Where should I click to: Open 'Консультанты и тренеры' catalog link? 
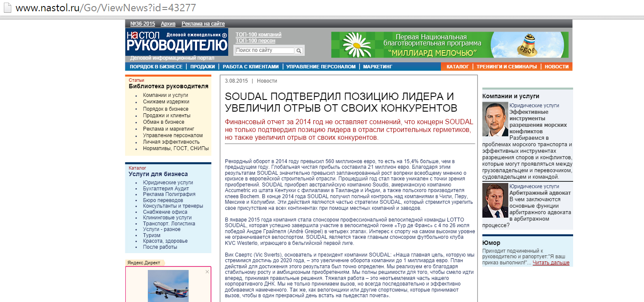click(173, 206)
